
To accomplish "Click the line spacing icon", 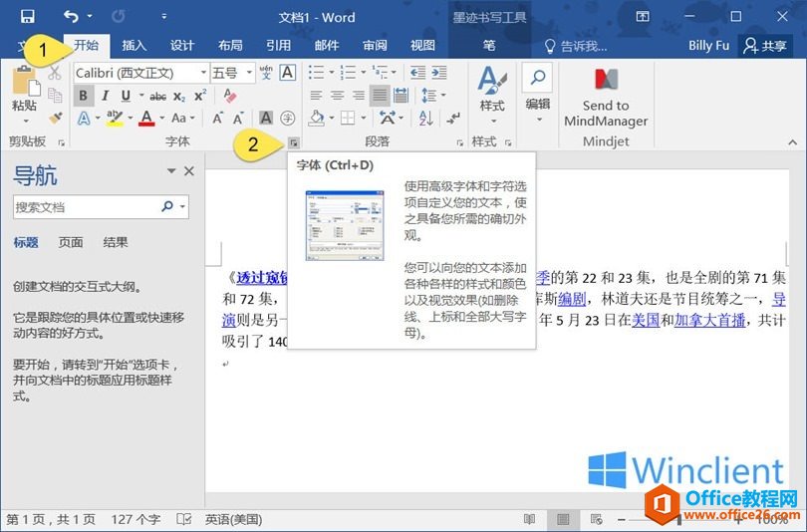I will tap(428, 96).
